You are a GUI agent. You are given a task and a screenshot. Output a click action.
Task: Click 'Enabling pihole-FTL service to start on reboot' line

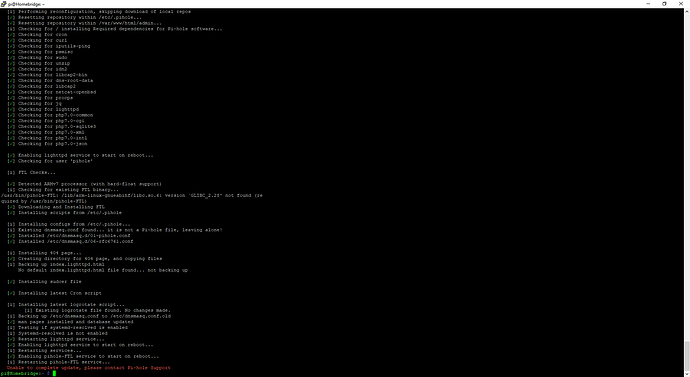tap(83, 356)
